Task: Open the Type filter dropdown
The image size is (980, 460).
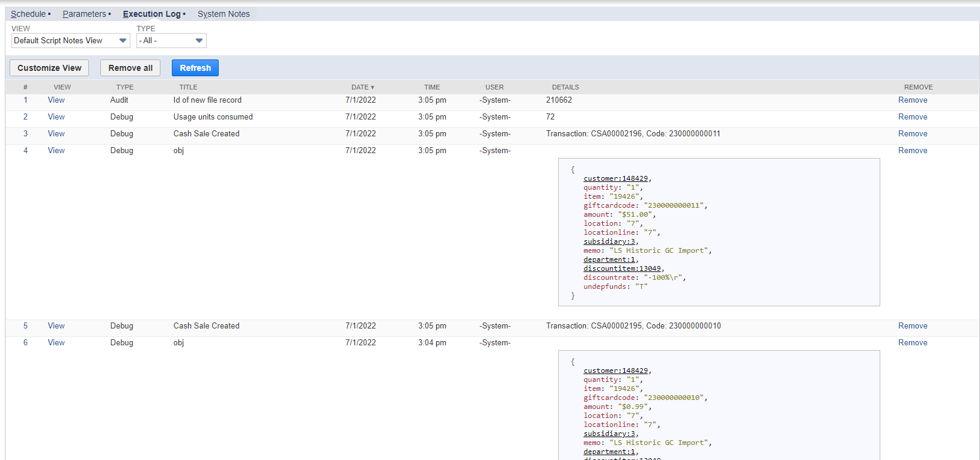Action: pos(171,41)
